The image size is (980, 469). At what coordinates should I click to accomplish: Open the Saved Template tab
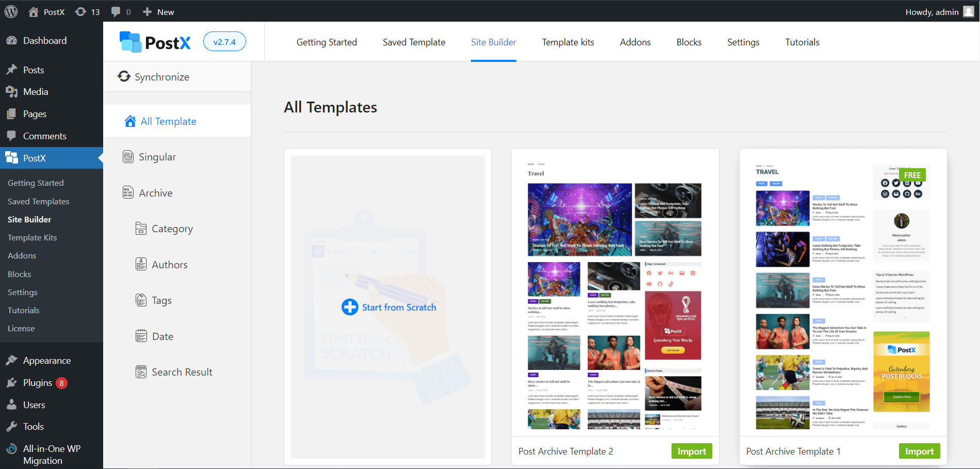[x=414, y=42]
